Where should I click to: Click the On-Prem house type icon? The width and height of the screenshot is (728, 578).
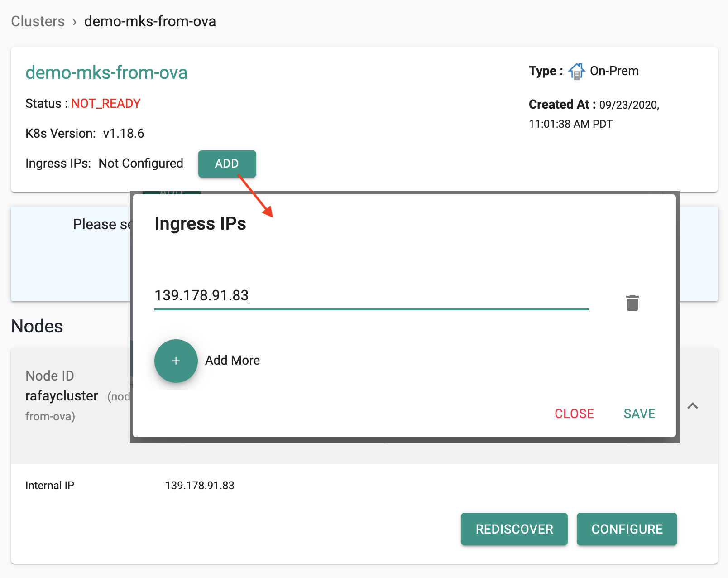[576, 72]
